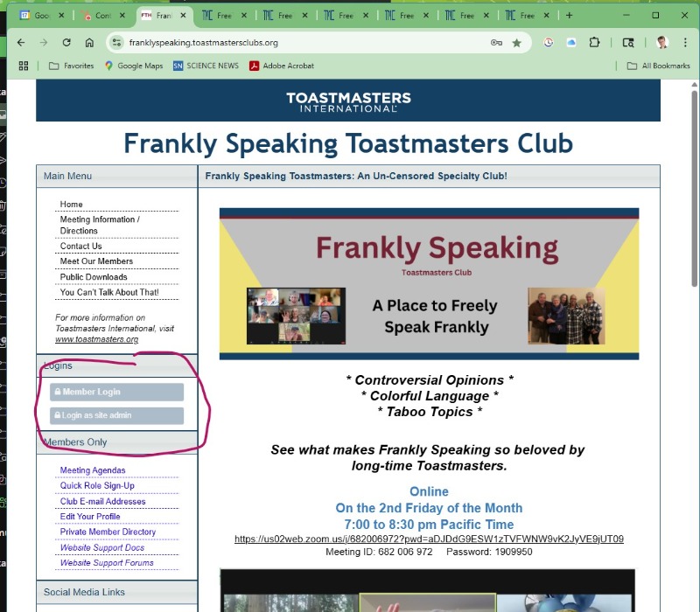Screen dimensions: 700x612
Task: Open Meeting Agendas link
Action: pos(93,470)
